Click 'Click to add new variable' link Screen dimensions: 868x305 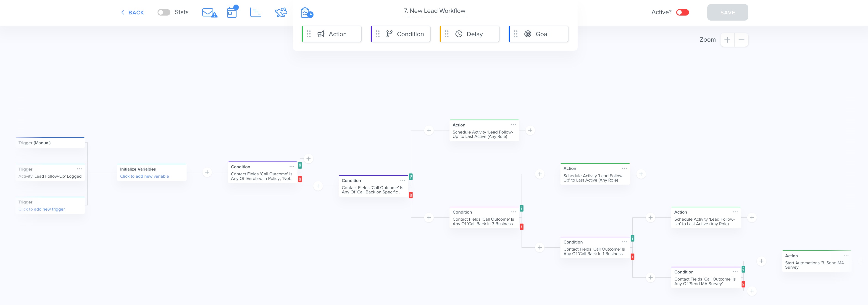tap(144, 176)
